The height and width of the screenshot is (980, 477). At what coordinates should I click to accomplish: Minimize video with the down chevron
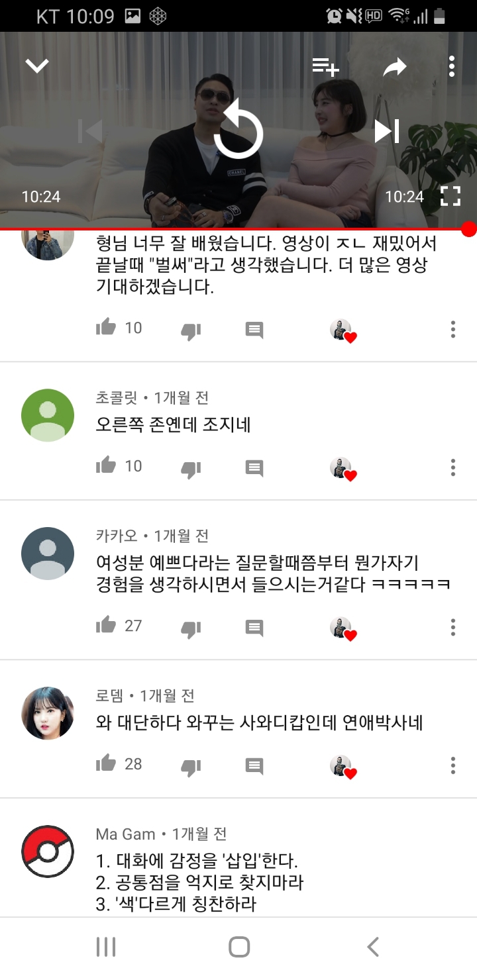click(37, 66)
